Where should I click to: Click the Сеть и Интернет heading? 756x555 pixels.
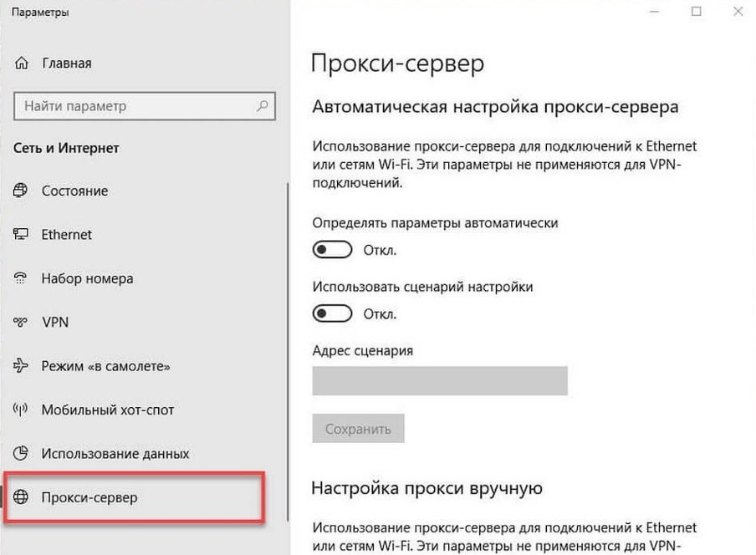pos(66,148)
